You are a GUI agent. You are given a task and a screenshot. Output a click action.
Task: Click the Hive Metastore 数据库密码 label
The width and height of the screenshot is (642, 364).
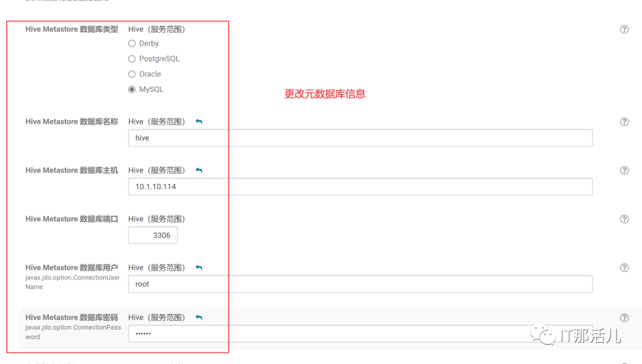(x=72, y=317)
